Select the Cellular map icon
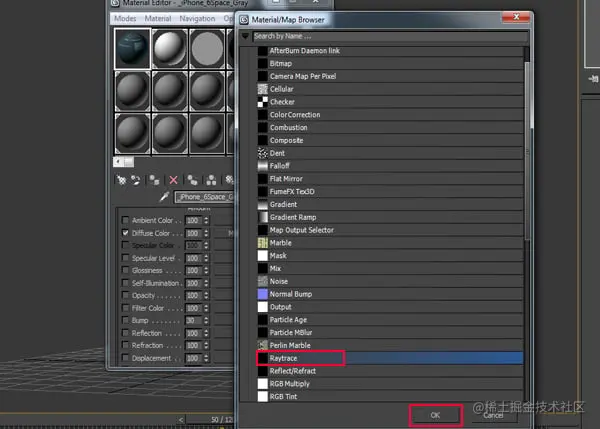The height and width of the screenshot is (429, 600). pos(262,89)
